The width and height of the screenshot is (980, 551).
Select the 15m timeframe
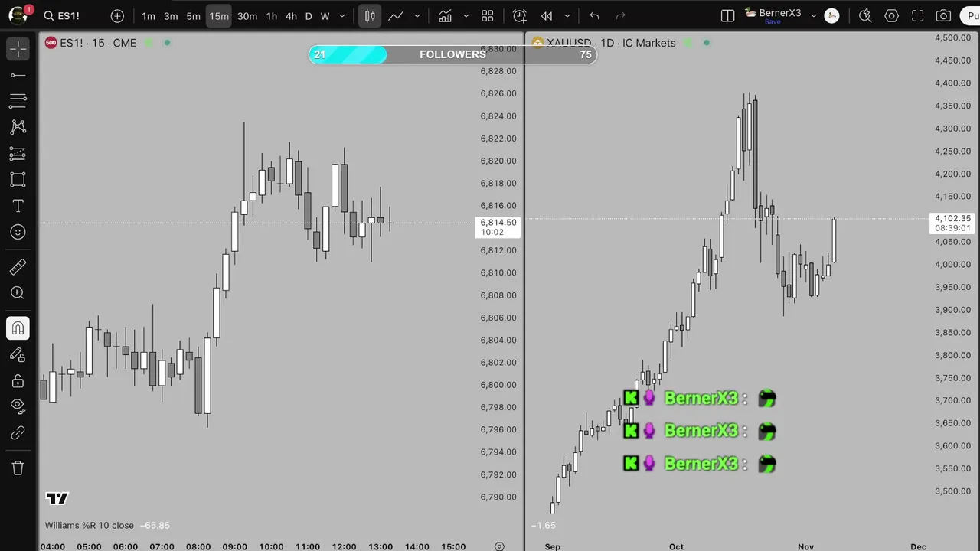(x=219, y=16)
